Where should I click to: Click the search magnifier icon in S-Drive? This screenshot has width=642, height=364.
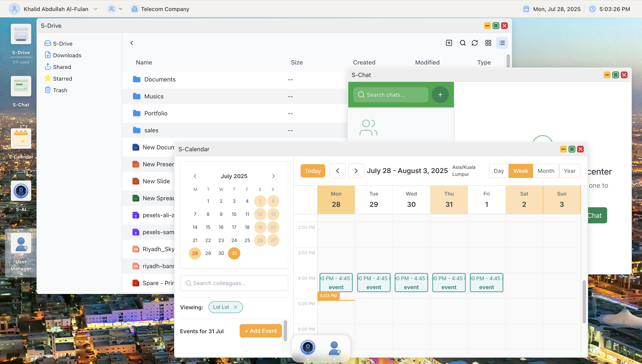click(463, 43)
